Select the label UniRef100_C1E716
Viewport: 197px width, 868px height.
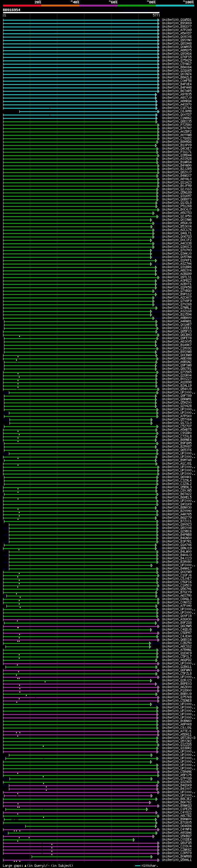coord(177,108)
